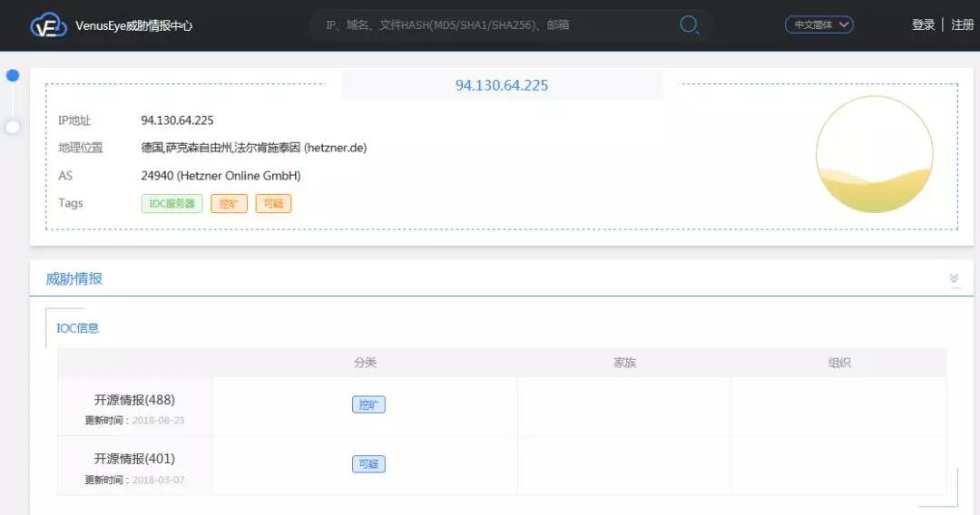980x515 pixels.
Task: Click the IP/domain/hash search field
Action: [x=499, y=24]
